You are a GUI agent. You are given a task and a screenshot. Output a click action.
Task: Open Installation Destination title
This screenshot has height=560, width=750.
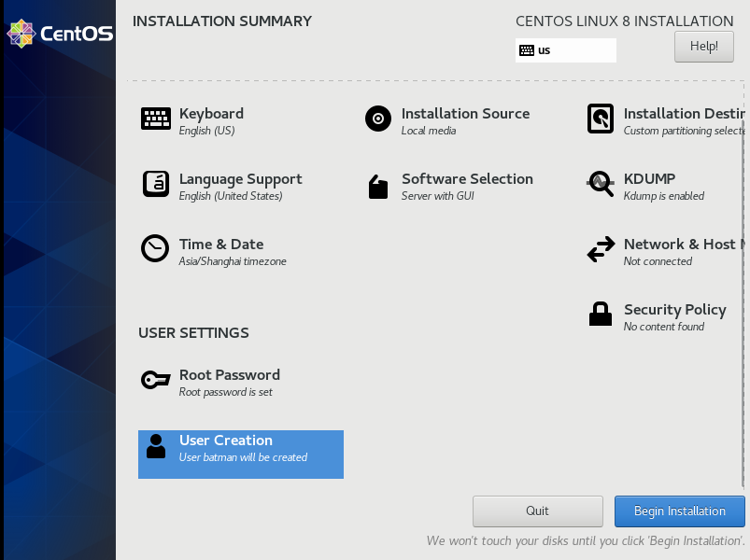point(685,114)
